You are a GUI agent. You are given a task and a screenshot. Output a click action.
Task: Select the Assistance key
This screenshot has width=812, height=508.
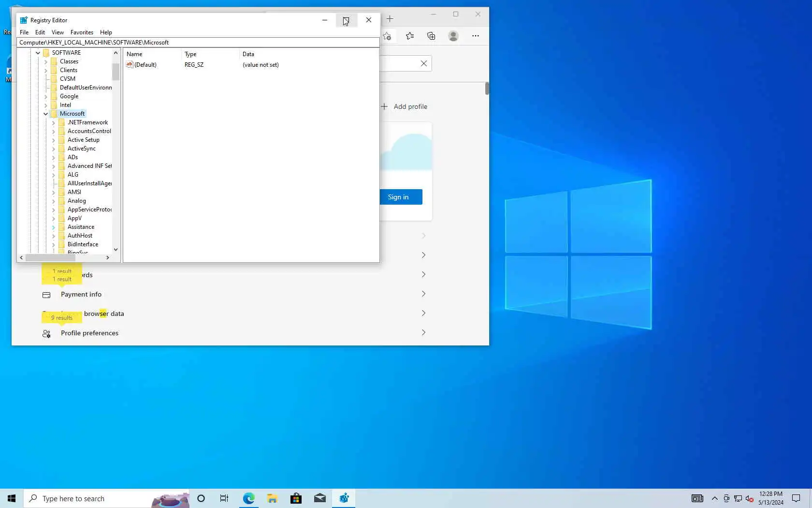pyautogui.click(x=81, y=227)
